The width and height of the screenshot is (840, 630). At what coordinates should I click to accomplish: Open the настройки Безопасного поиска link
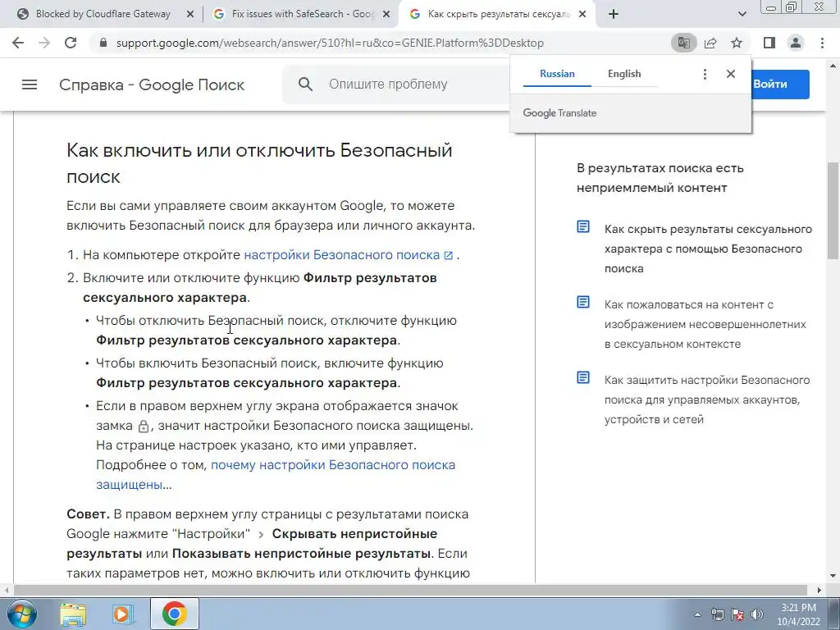[348, 255]
